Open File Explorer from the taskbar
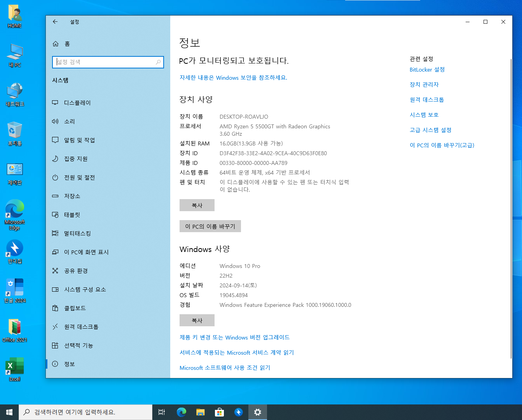 coord(201,412)
